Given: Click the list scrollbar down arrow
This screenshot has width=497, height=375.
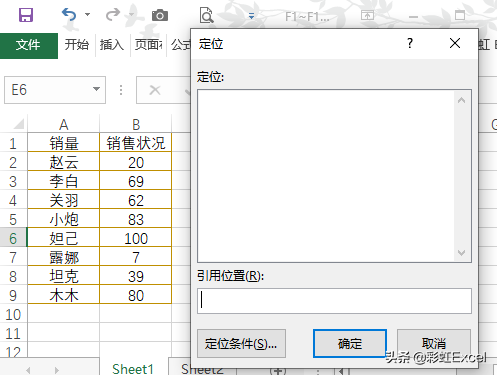Looking at the screenshot, I should 462,253.
